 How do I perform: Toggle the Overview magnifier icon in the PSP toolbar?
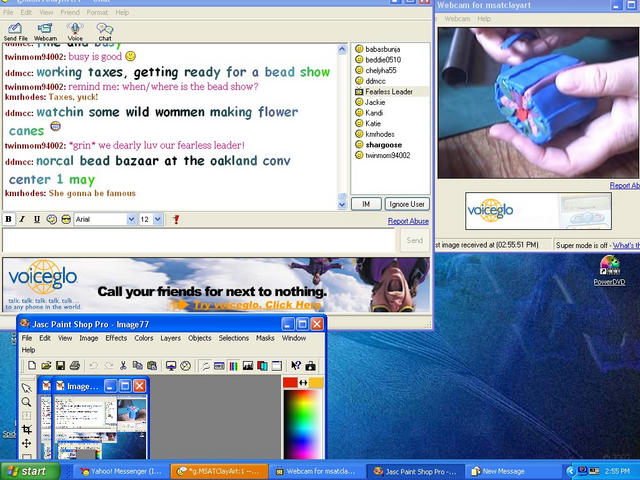(x=205, y=366)
